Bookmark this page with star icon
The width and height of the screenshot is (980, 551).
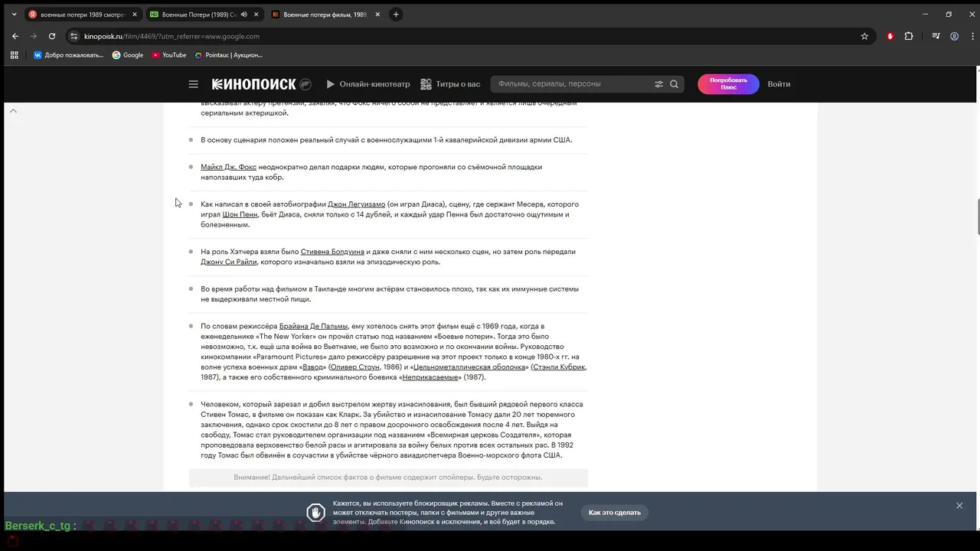click(864, 36)
